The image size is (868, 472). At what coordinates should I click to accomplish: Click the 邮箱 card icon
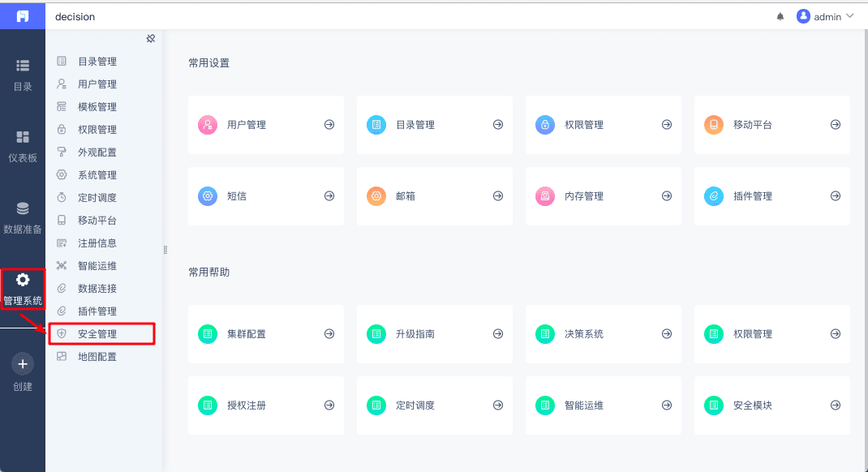376,196
